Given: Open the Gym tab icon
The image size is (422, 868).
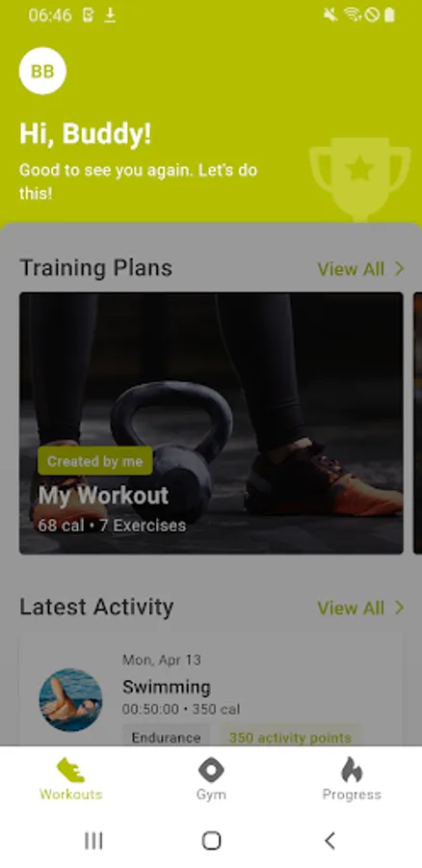Looking at the screenshot, I should pyautogui.click(x=211, y=770).
